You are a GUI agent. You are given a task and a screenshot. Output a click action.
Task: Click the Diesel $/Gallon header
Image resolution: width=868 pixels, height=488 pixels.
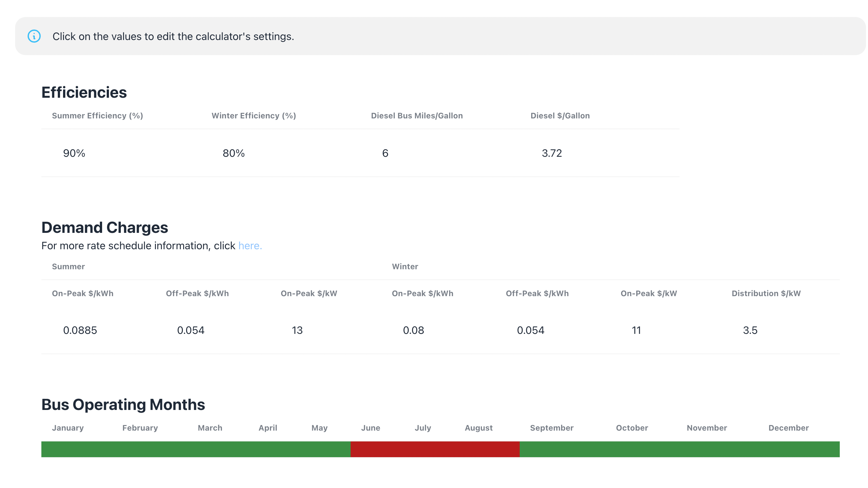coord(560,116)
